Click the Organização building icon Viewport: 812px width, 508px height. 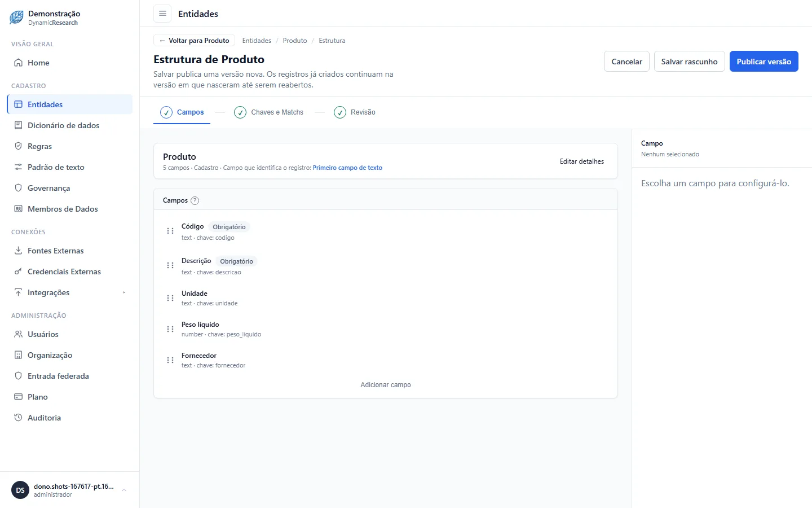[x=18, y=355]
